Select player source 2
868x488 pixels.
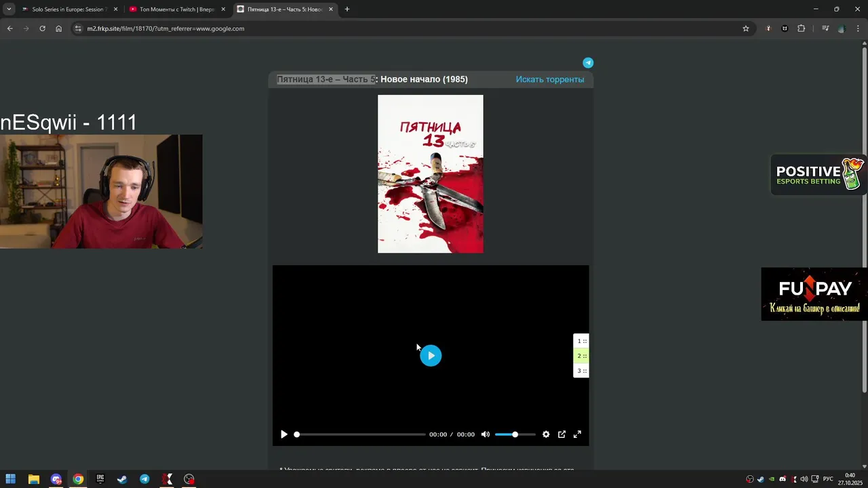pyautogui.click(x=581, y=356)
